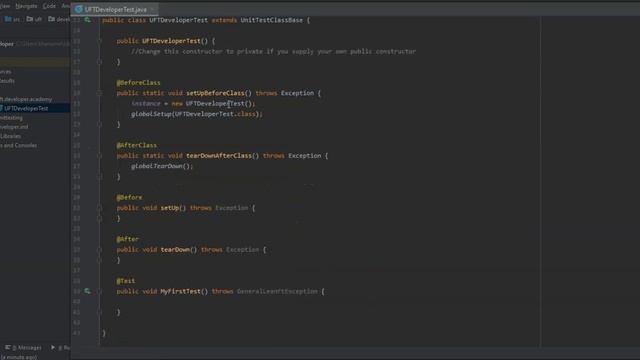
Task: Click the devel breadcrumb folder
Action: coord(59,19)
